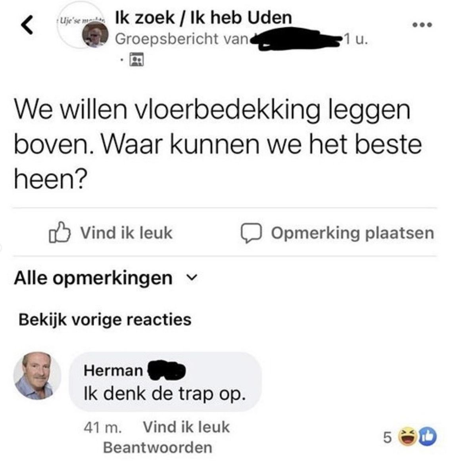Click the group audience members icon

[137, 59]
